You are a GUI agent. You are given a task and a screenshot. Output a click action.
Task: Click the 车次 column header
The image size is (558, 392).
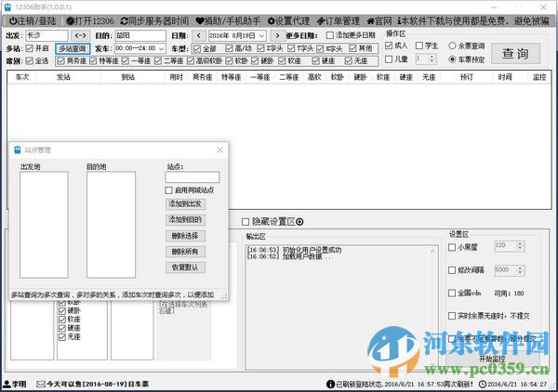coord(22,77)
